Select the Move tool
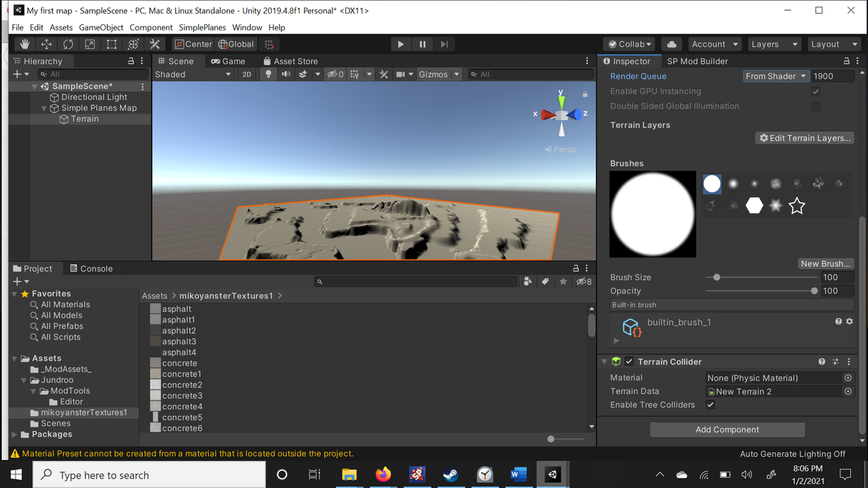Viewport: 868px width, 488px height. (47, 44)
